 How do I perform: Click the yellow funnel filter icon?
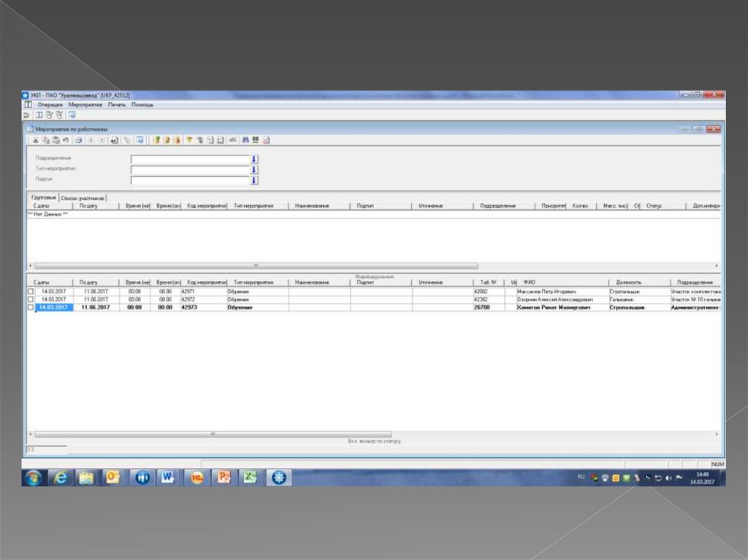(x=188, y=140)
